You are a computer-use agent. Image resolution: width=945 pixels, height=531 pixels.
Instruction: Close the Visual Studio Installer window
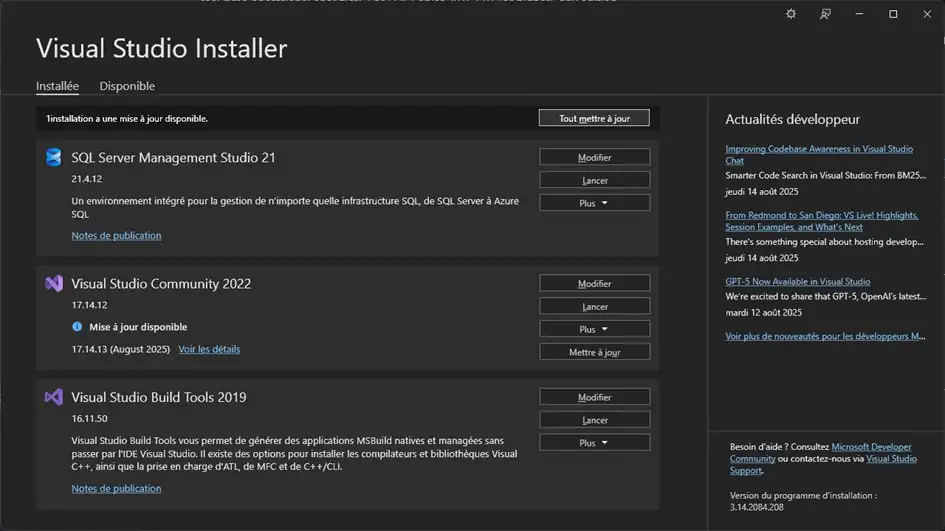pos(927,14)
